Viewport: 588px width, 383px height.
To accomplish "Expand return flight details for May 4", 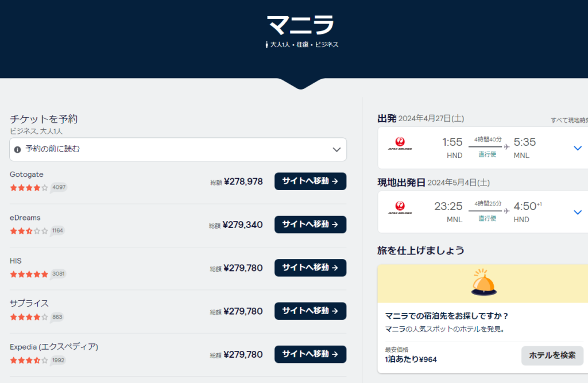I will [x=578, y=212].
